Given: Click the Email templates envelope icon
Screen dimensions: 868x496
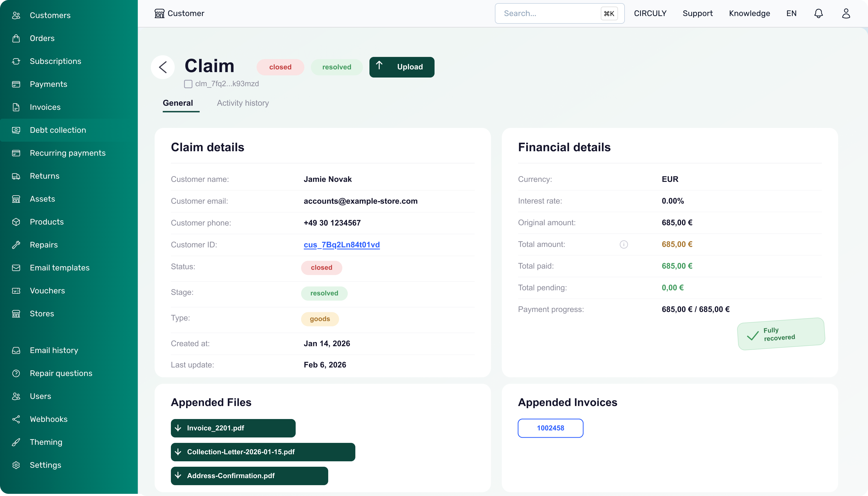Looking at the screenshot, I should tap(16, 268).
